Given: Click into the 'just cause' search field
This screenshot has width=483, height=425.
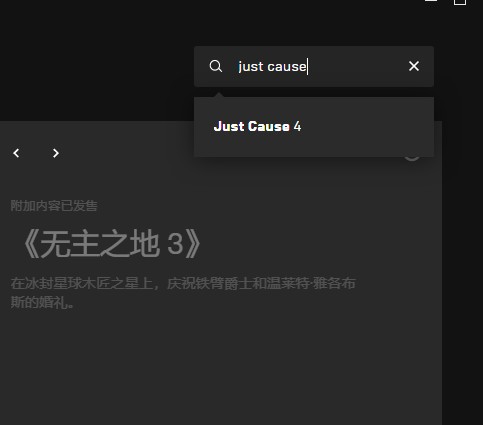Looking at the screenshot, I should pos(314,66).
